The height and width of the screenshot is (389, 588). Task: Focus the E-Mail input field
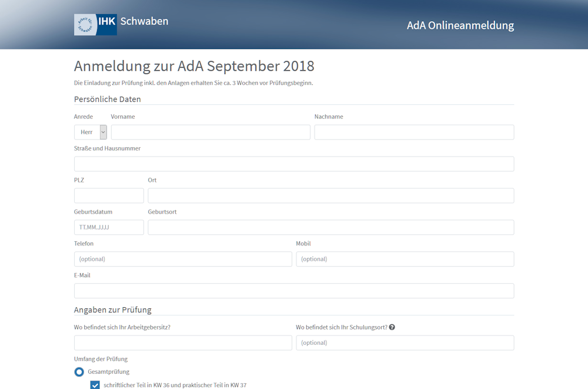click(294, 291)
